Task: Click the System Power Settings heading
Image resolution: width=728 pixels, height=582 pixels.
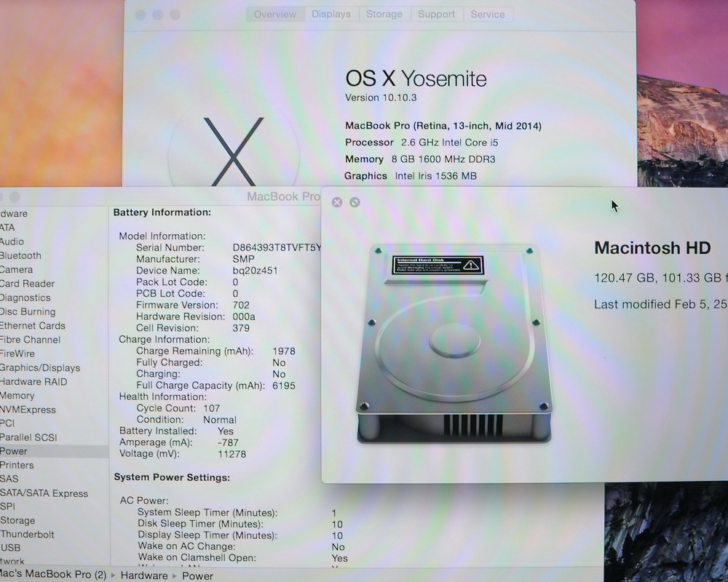Action: pos(172,477)
